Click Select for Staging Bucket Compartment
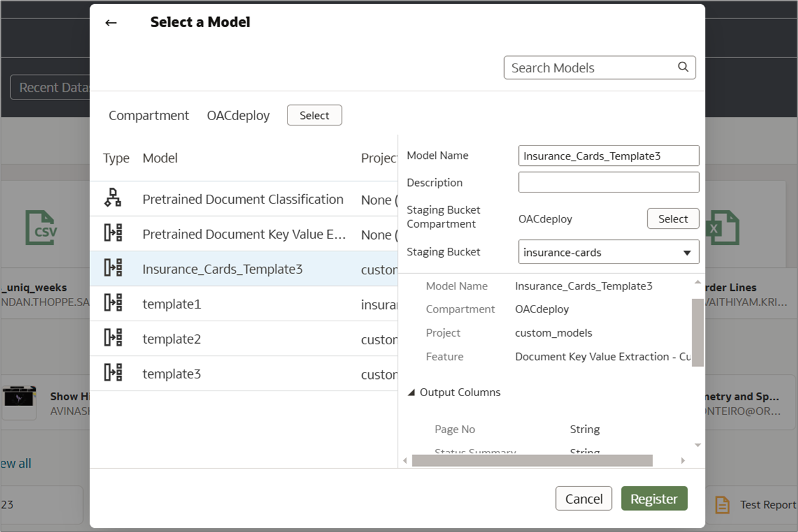Viewport: 798px width, 532px height. point(673,219)
